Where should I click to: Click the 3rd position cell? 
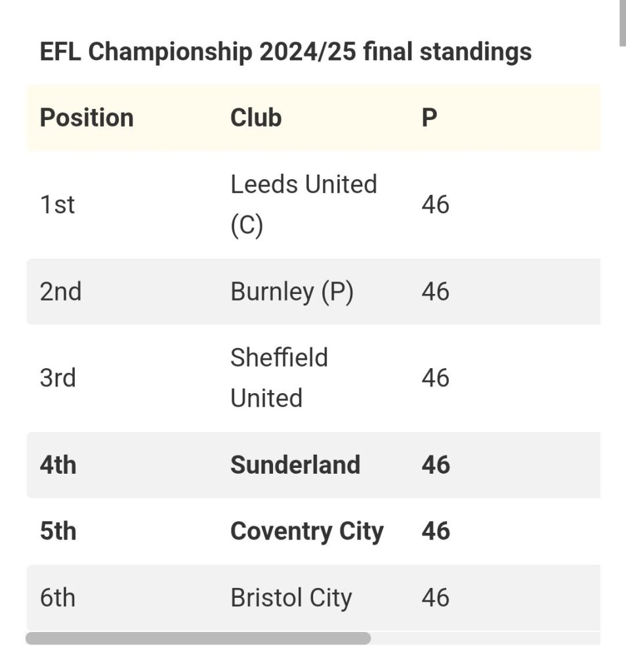[58, 377]
